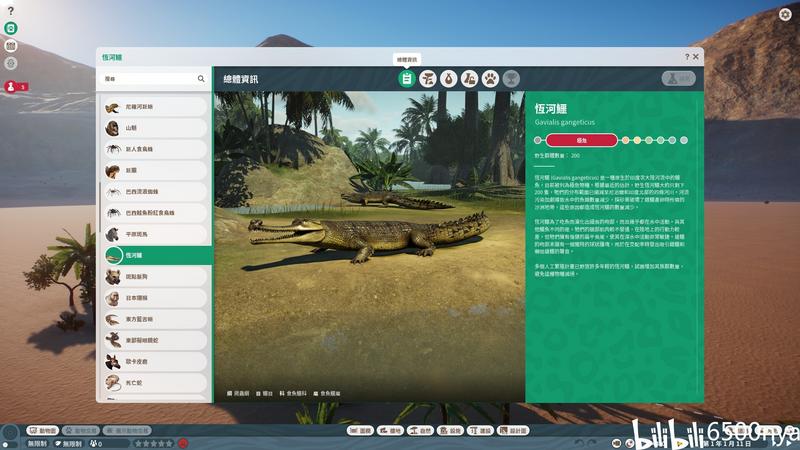Image resolution: width=800 pixels, height=450 pixels.
Task: Click the grey circular icon below calendar
Action: click(x=11, y=63)
